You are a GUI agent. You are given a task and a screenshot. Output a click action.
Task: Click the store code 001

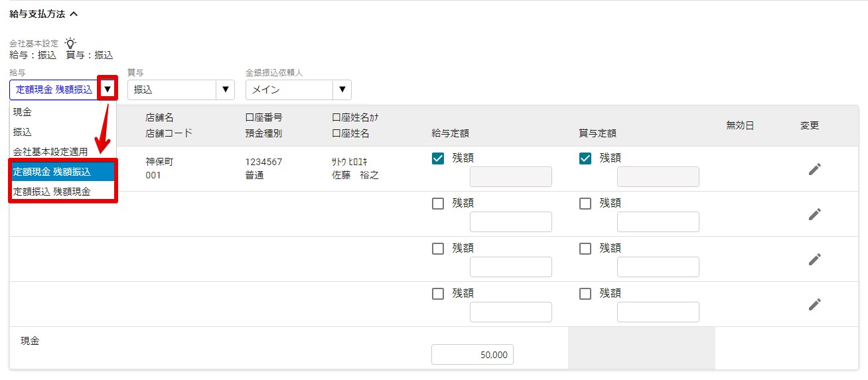pos(153,176)
